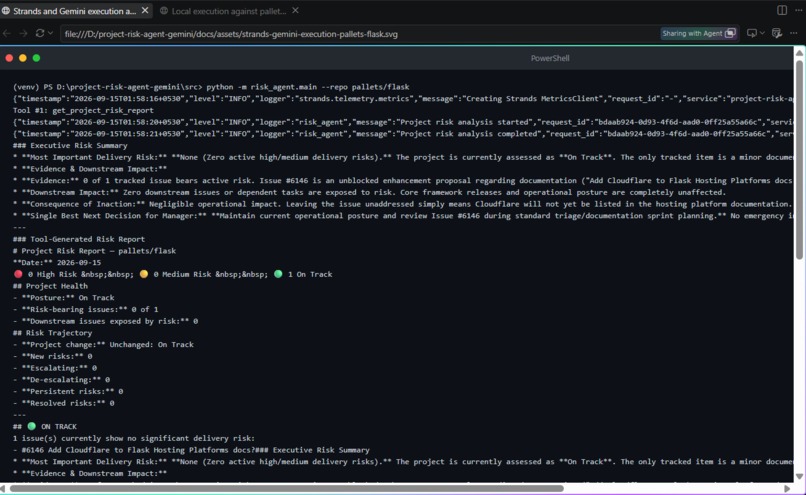Close the Local execution against pallets tab

296,10
